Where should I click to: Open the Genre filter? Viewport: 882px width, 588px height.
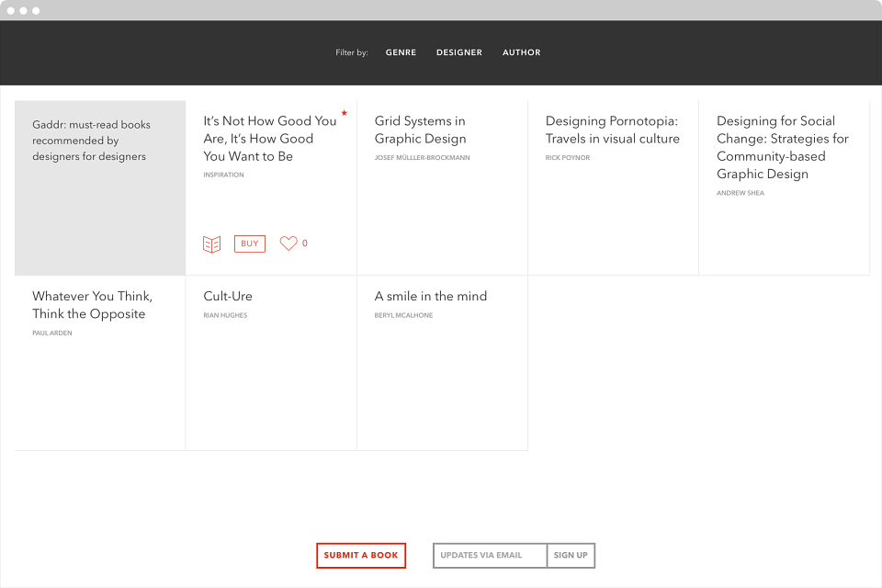click(x=401, y=52)
